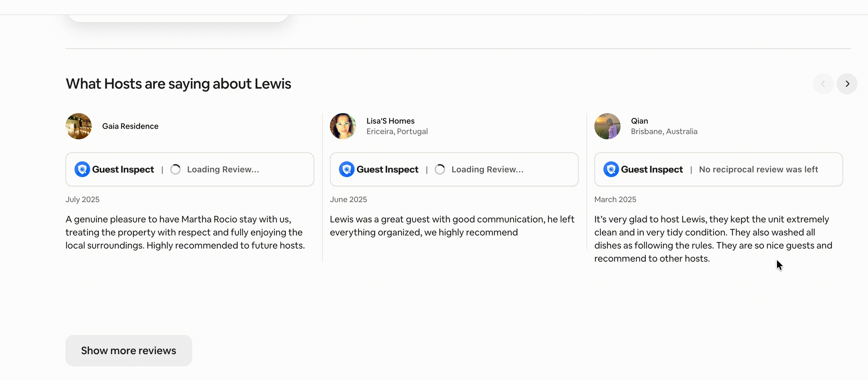Click Guest Inspect label in Qian's card
Image resolution: width=868 pixels, height=380 pixels.
(x=652, y=169)
